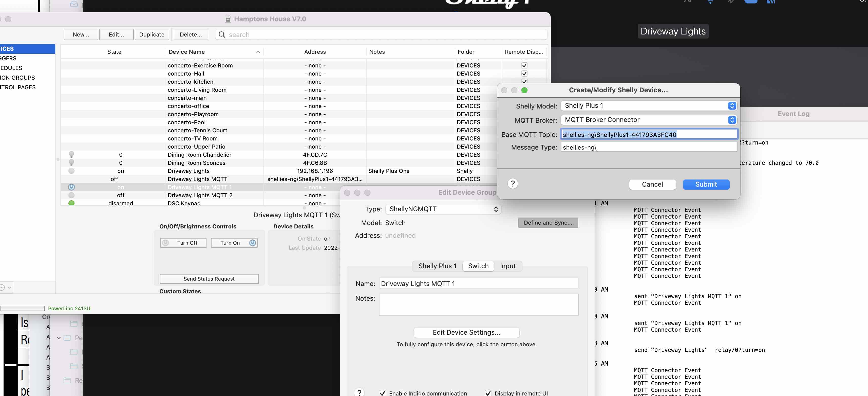Select ACTION GROUPS in the sidebar
Viewport: 868px width, 396px height.
(28, 78)
